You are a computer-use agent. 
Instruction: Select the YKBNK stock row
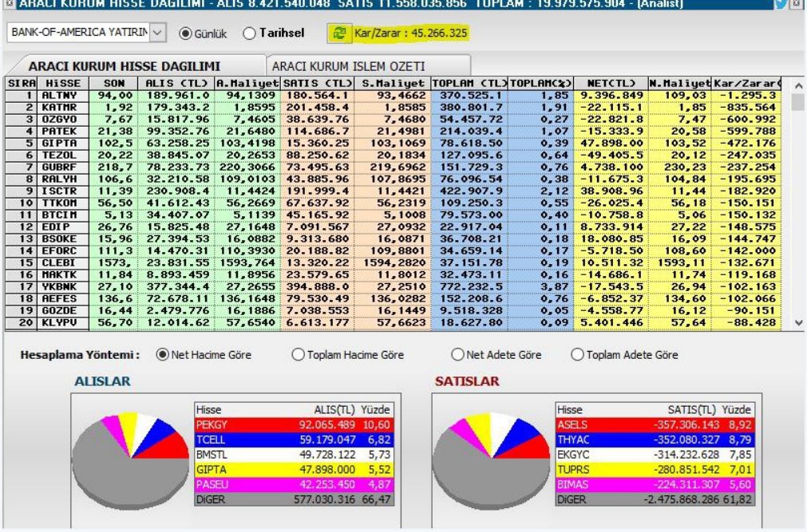394,286
